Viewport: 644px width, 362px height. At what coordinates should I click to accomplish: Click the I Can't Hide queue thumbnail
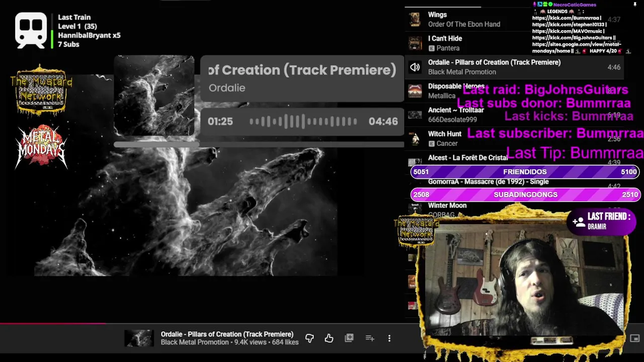[415, 43]
